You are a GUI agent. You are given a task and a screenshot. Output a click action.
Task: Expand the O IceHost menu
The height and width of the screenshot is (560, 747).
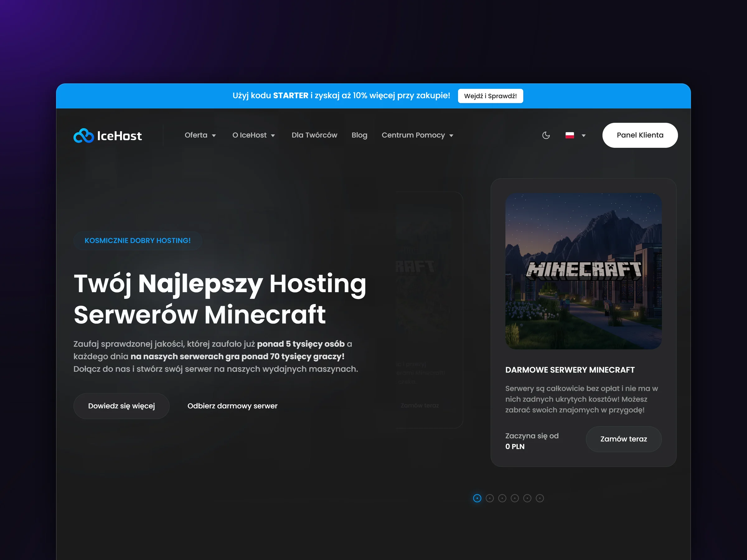(253, 135)
